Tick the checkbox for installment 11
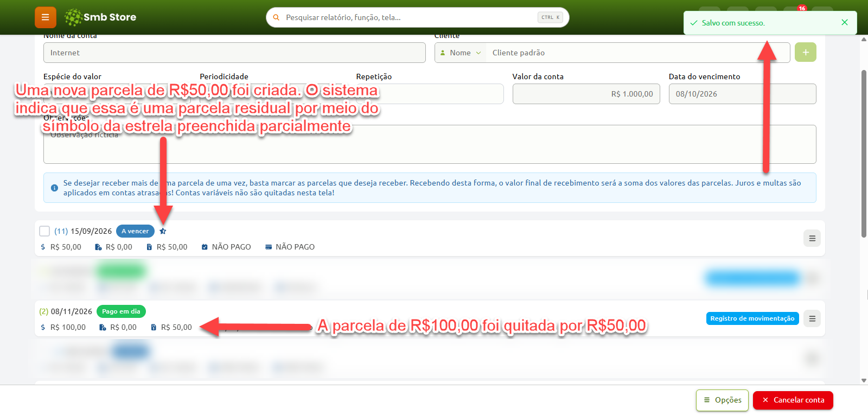868x415 pixels. (44, 231)
